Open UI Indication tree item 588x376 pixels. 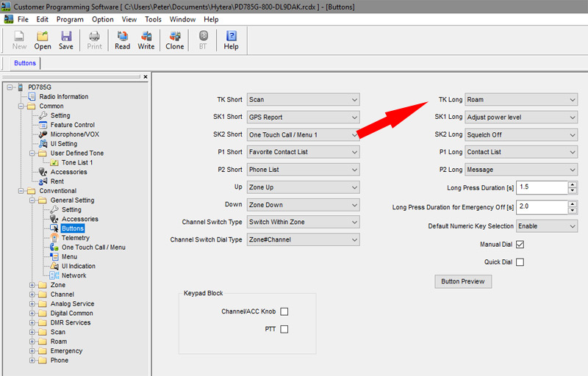coord(79,266)
